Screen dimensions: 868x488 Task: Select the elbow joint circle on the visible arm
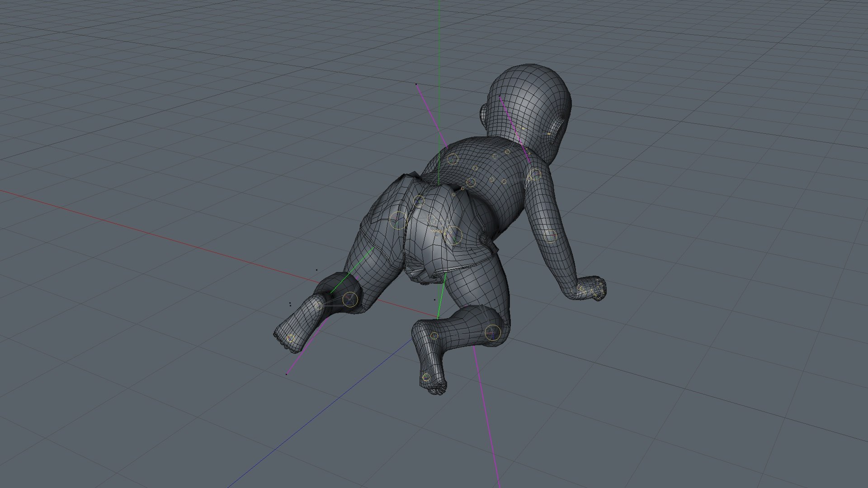[x=550, y=236]
